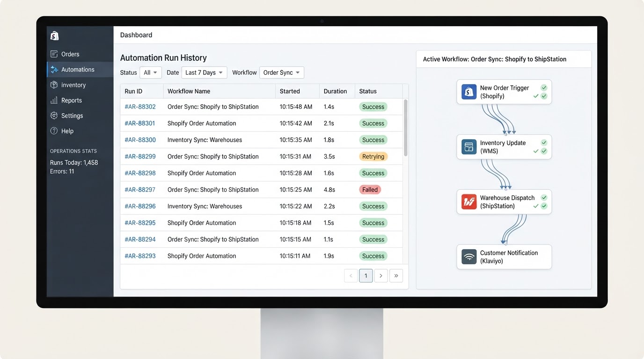Viewport: 644px width, 359px height.
Task: Click Inventory Sync: Warehouses in #AR-88300 row
Action: pos(205,140)
